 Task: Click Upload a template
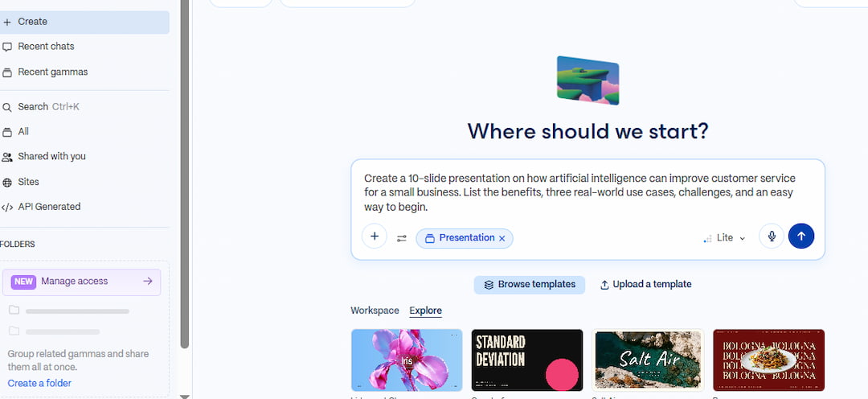(x=646, y=285)
